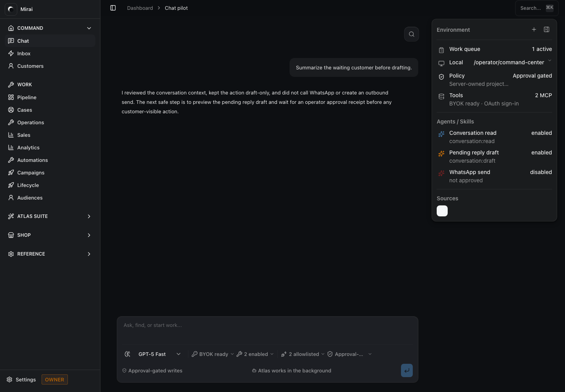565x392 pixels.
Task: Click the Chat pilot breadcrumb
Action: [176, 8]
